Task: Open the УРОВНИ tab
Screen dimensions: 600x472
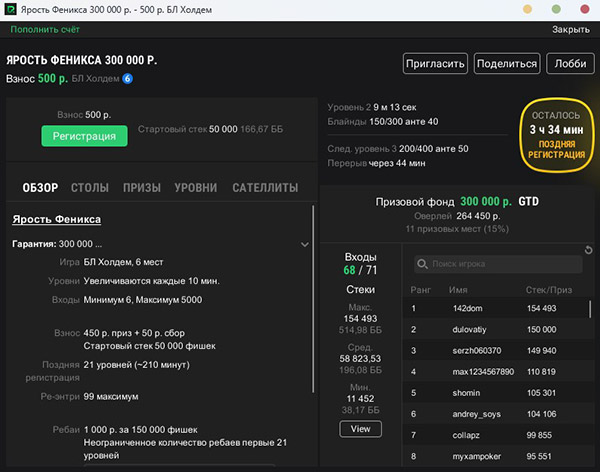Action: tap(196, 188)
